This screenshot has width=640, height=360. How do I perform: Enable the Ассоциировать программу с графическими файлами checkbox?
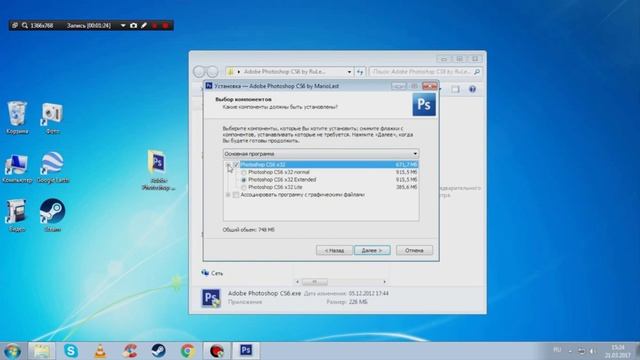coord(236,195)
